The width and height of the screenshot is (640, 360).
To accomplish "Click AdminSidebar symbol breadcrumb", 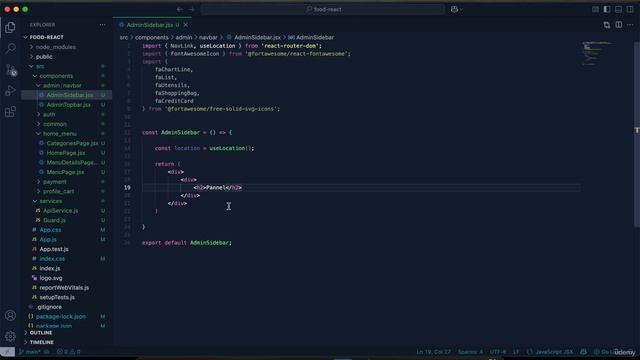I will (x=311, y=37).
